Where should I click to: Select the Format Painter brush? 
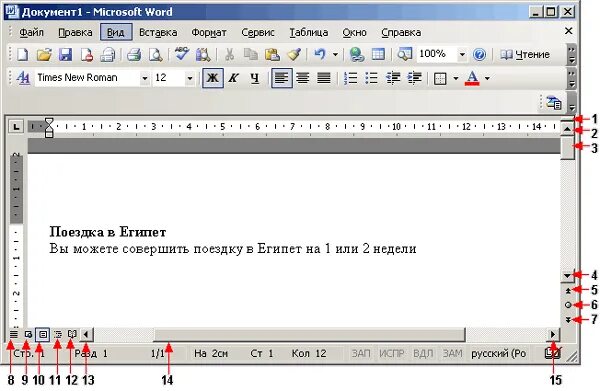click(294, 54)
